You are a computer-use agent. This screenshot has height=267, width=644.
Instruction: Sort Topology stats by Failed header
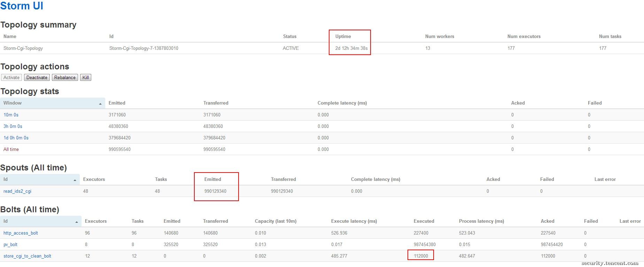tap(595, 103)
